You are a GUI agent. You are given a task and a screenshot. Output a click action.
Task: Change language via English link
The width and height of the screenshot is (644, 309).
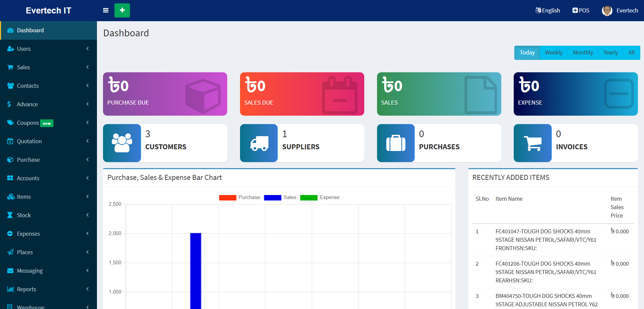pyautogui.click(x=548, y=10)
